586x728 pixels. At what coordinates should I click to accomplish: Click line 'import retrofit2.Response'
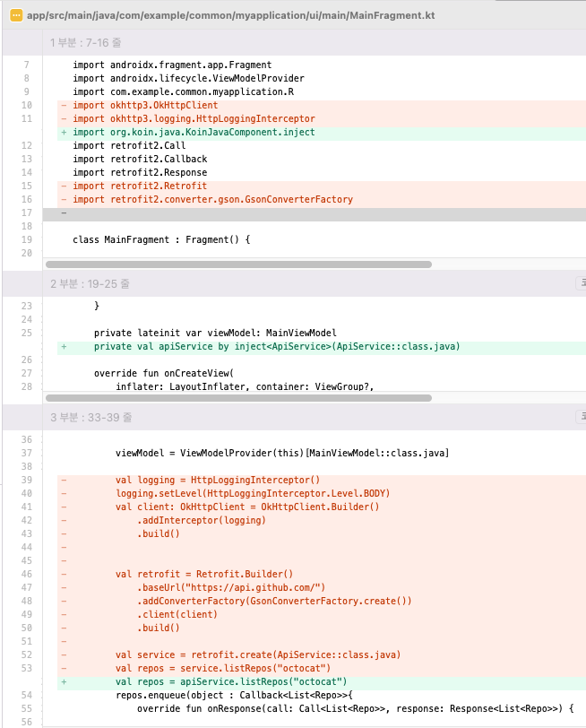[x=140, y=173]
